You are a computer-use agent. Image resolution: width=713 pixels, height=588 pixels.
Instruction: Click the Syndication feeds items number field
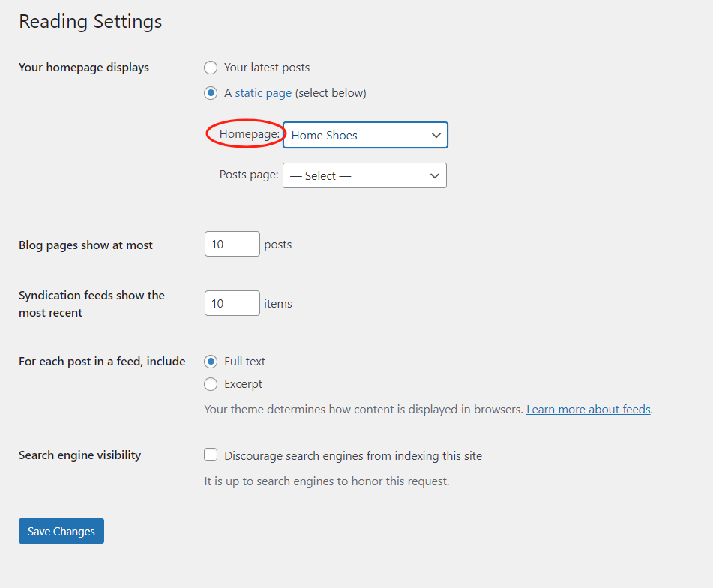(232, 304)
